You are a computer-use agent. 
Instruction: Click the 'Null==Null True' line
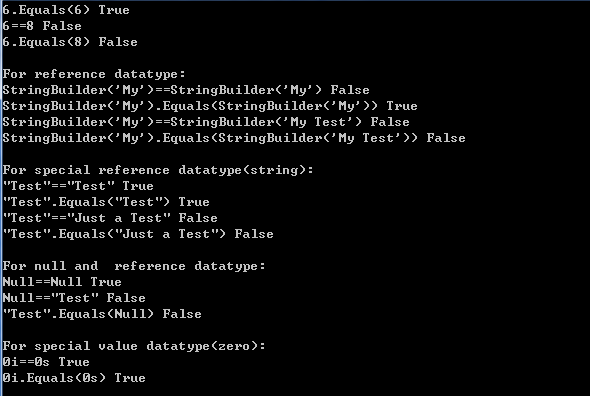(x=62, y=282)
